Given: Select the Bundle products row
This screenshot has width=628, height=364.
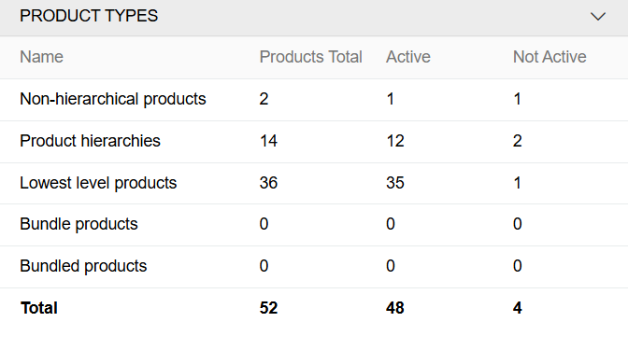Looking at the screenshot, I should coord(314,224).
